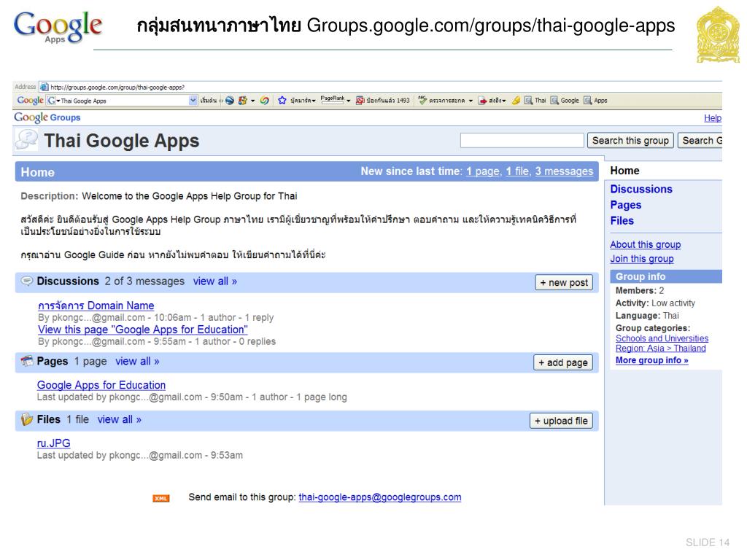Open the Help link
The image size is (747, 560).
tap(713, 118)
